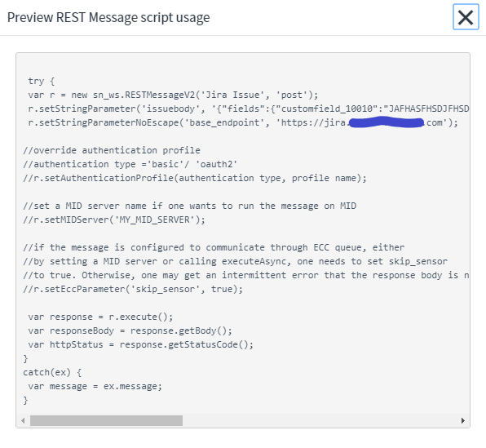Screen dimensions: 486x448
Task: Click the horizontal scrollbar right arrow
Action: [463, 421]
